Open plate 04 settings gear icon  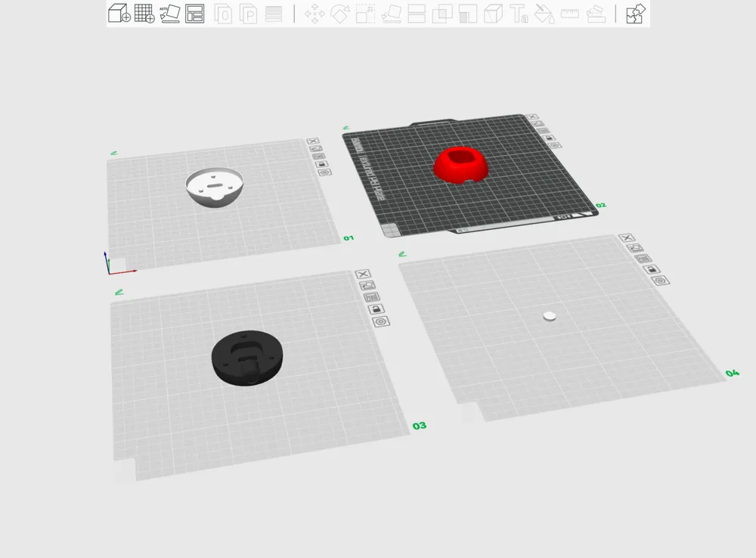(659, 281)
